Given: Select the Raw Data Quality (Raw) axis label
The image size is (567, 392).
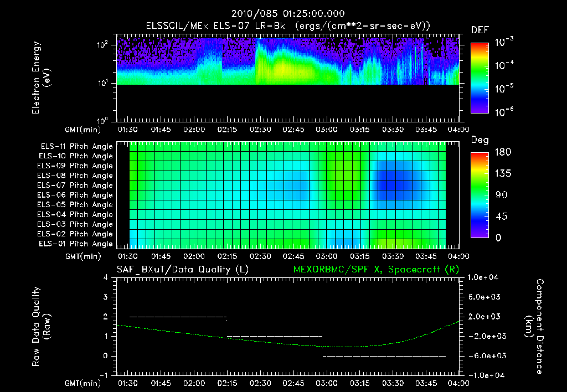Looking at the screenshot, I should tap(41, 327).
